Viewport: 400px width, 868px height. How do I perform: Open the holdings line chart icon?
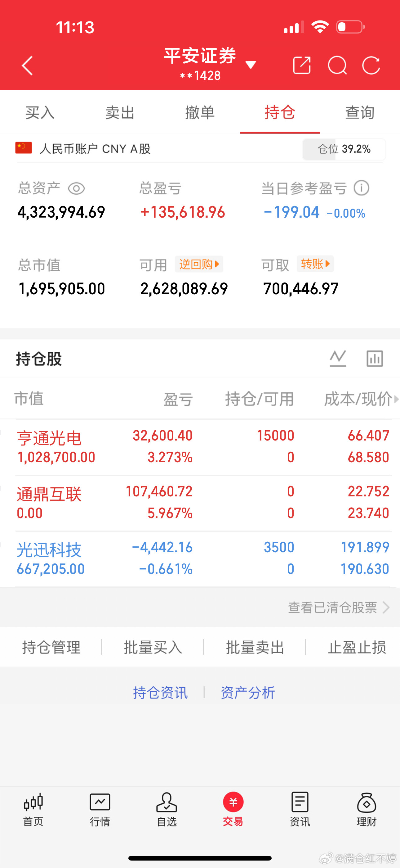338,358
